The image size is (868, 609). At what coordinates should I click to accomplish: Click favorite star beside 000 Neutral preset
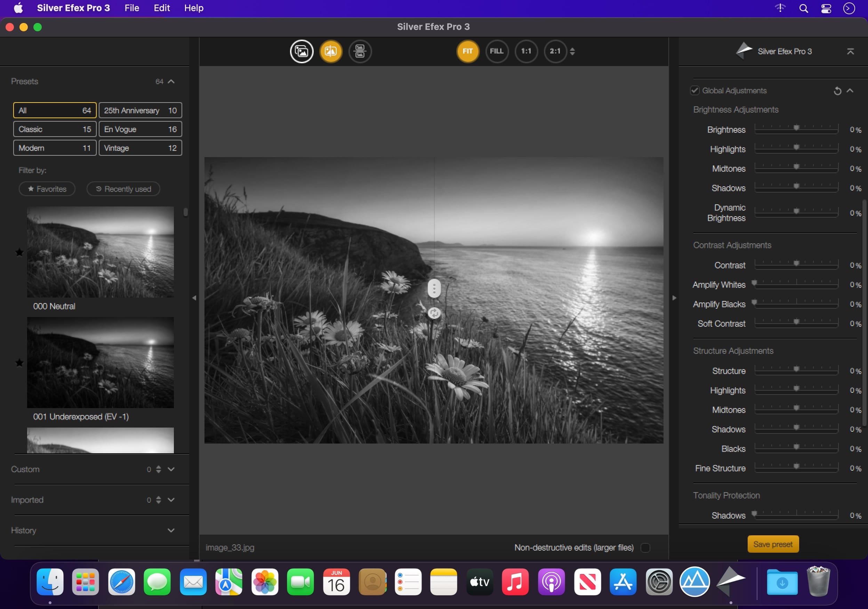19,252
